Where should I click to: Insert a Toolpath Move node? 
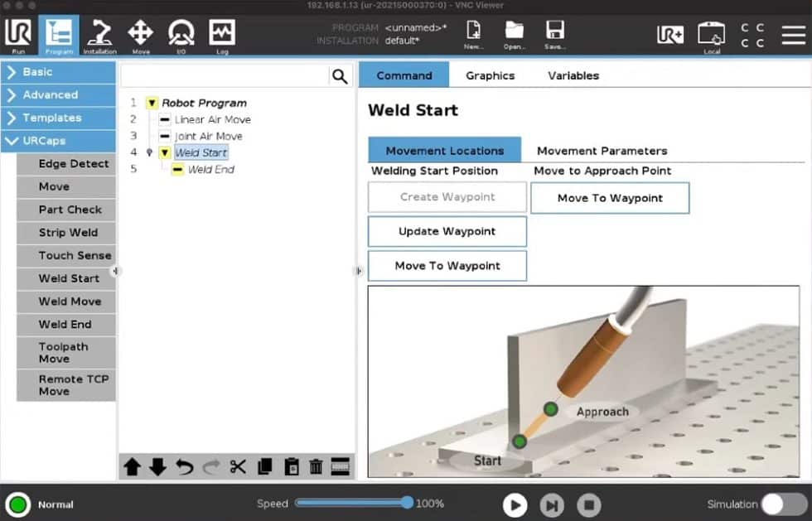[x=66, y=353]
